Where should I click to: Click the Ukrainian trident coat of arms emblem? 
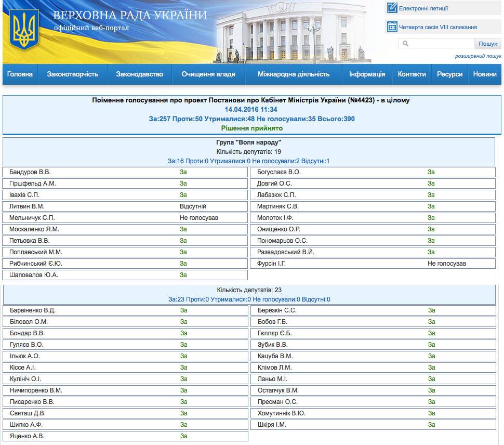coord(24,31)
